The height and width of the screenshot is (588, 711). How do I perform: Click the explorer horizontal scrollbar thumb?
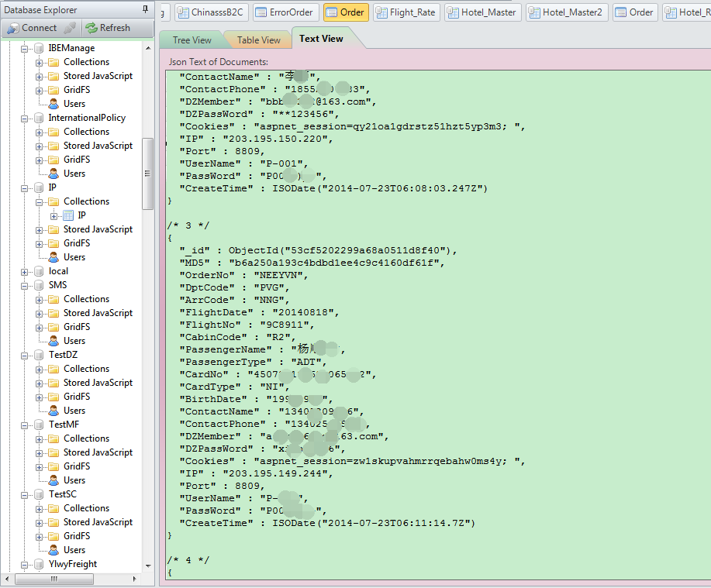54,579
